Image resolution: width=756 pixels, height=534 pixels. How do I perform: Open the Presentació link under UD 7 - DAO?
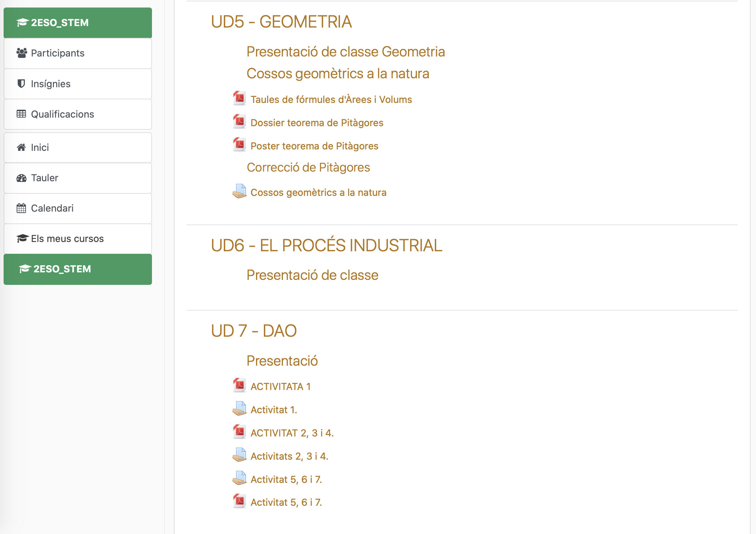282,361
